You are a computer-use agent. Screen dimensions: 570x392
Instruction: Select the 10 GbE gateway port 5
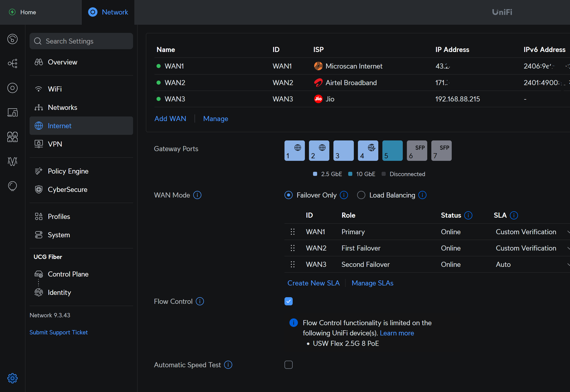click(393, 151)
